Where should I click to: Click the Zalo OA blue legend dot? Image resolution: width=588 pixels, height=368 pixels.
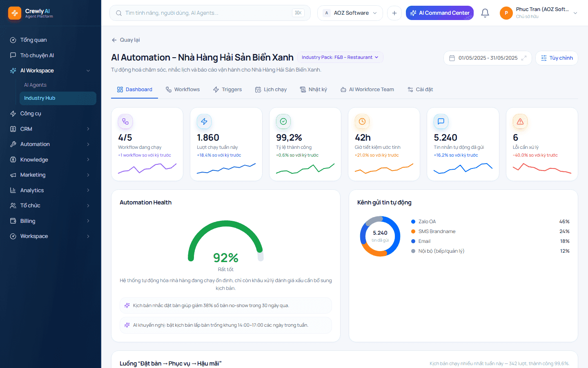[413, 222]
